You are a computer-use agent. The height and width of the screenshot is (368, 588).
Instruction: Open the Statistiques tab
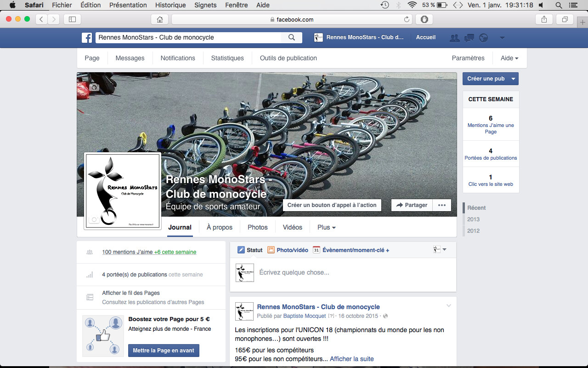point(227,58)
